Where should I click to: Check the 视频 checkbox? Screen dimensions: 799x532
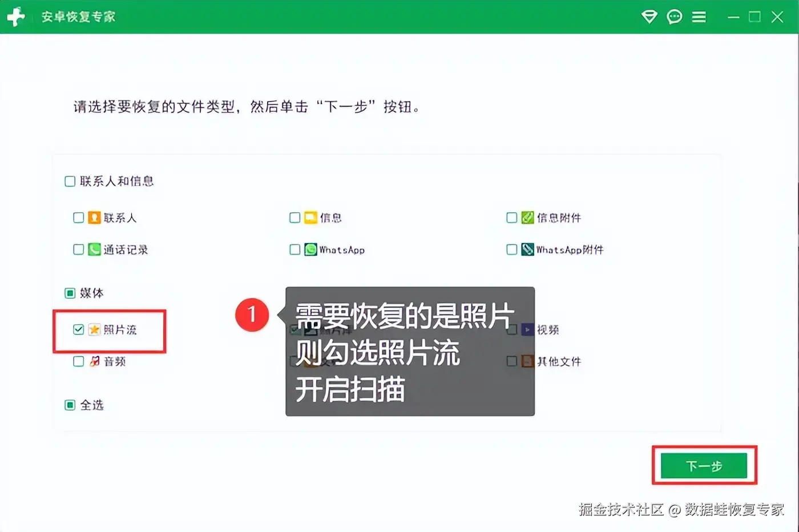(x=512, y=329)
